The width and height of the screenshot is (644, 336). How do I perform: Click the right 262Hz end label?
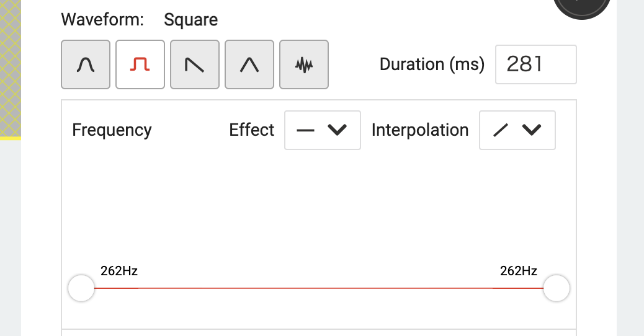519,271
